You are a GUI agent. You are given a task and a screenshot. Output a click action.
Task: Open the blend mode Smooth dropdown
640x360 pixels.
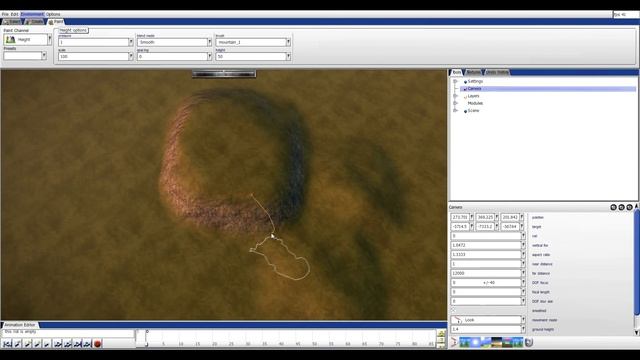pos(174,42)
